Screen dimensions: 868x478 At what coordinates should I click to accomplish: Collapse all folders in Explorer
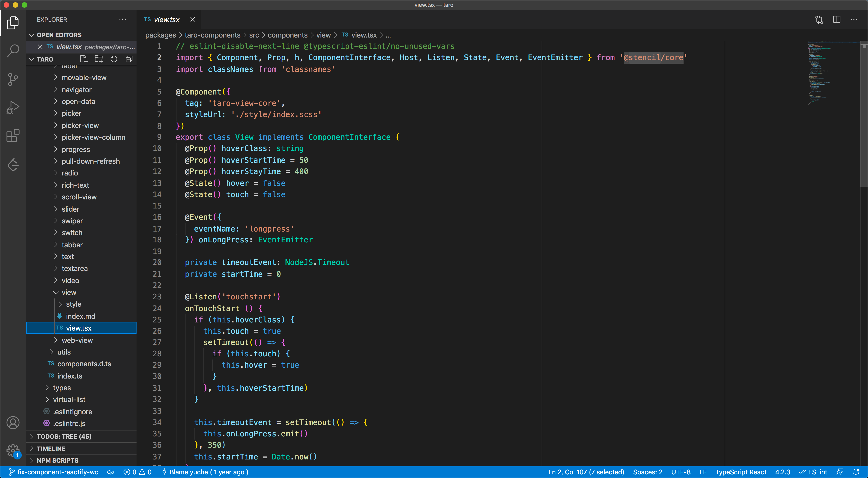(x=129, y=59)
